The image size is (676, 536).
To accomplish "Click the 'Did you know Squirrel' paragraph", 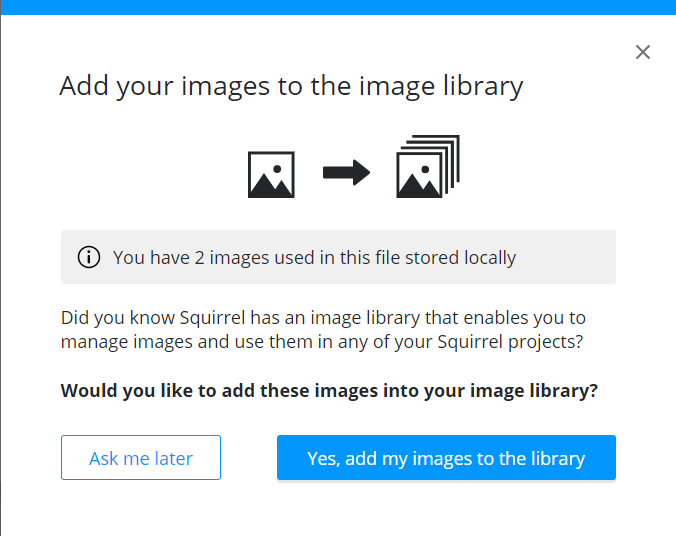I will click(x=323, y=329).
